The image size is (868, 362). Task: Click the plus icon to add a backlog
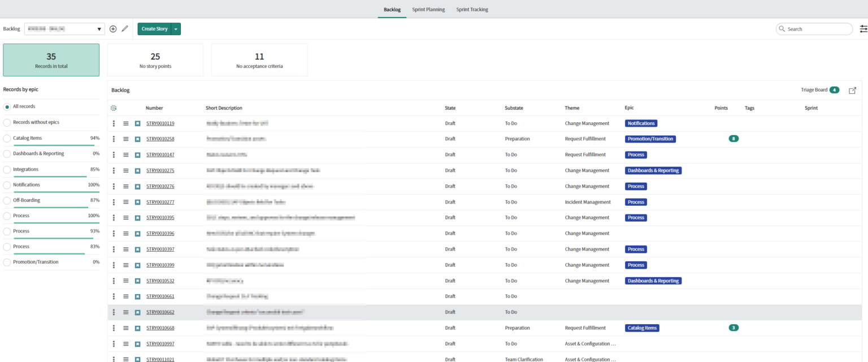tap(113, 29)
